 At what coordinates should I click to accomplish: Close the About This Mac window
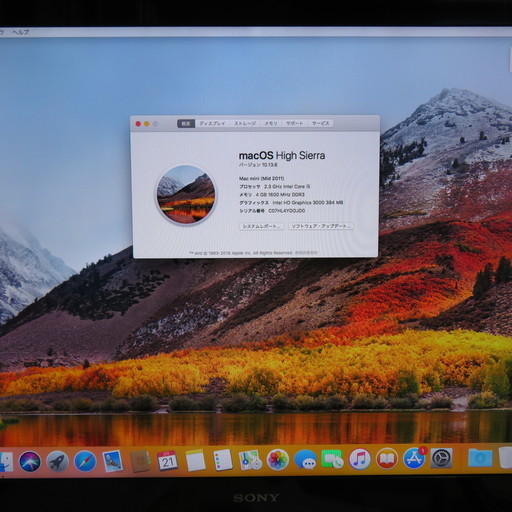[x=138, y=124]
